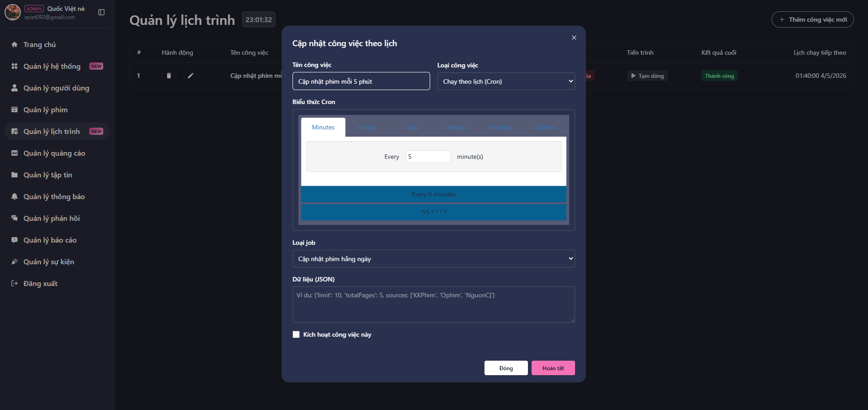Delete job with the trash icon
The image size is (868, 410).
point(169,76)
